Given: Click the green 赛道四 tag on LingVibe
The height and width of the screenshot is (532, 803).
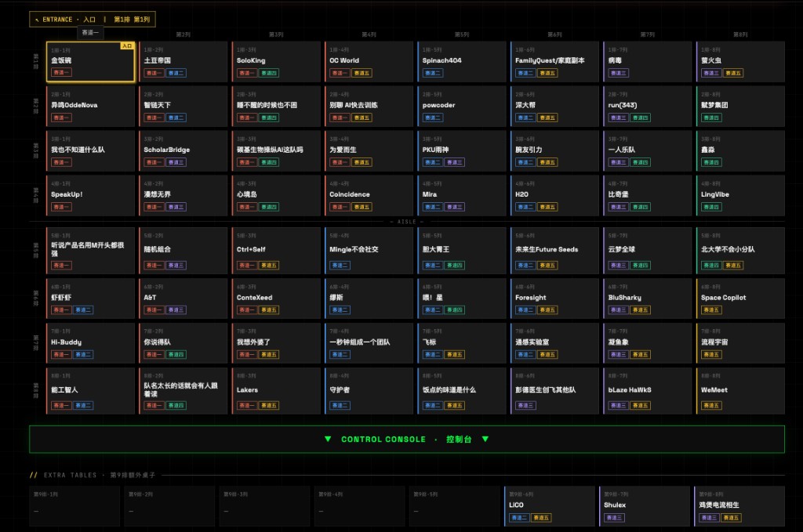Looking at the screenshot, I should (x=710, y=207).
